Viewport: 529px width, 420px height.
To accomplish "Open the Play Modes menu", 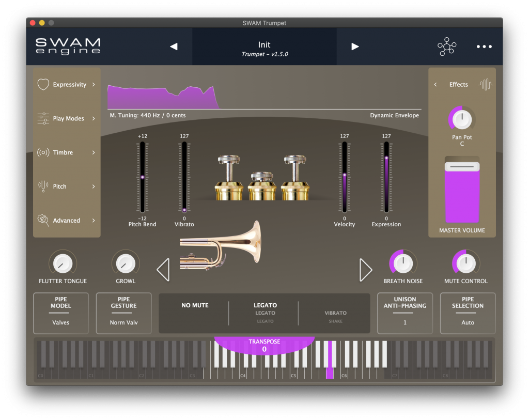I will pyautogui.click(x=67, y=118).
